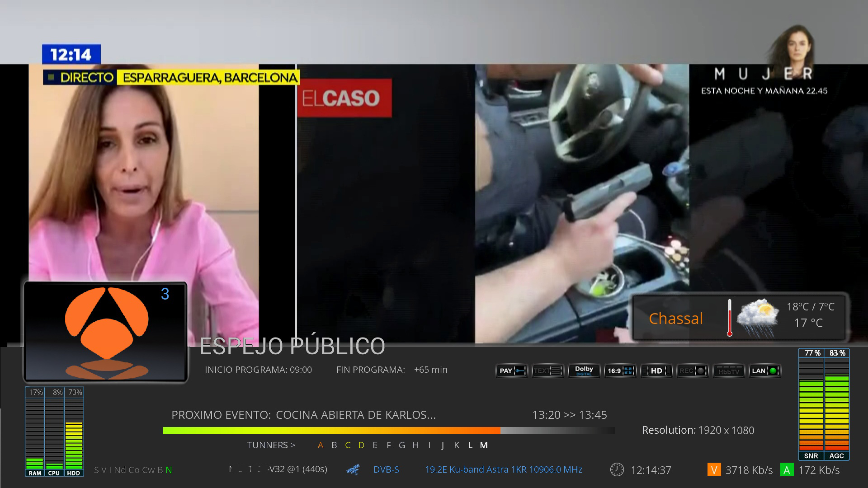Select tuner A
The image size is (868, 488).
(x=321, y=445)
